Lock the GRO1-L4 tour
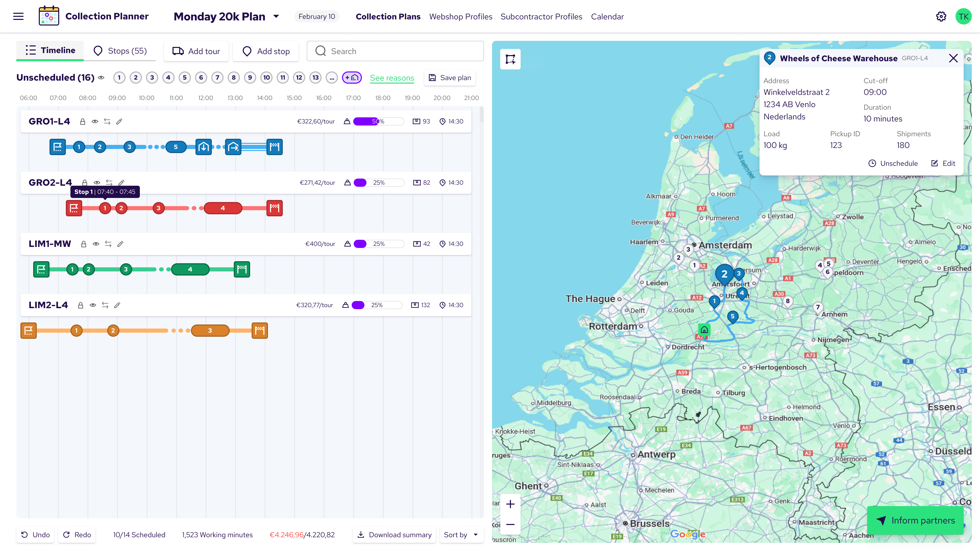The image size is (980, 551). click(82, 122)
